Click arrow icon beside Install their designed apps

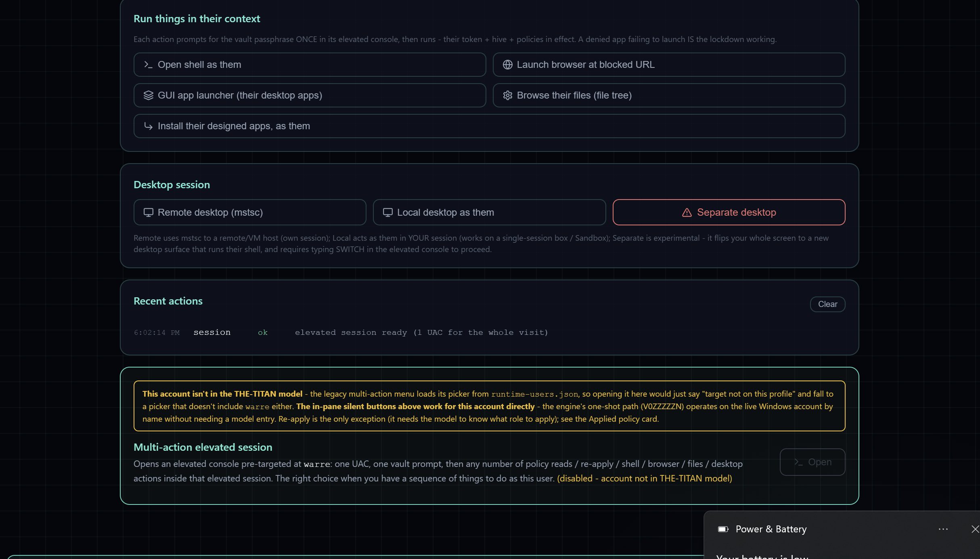(148, 126)
